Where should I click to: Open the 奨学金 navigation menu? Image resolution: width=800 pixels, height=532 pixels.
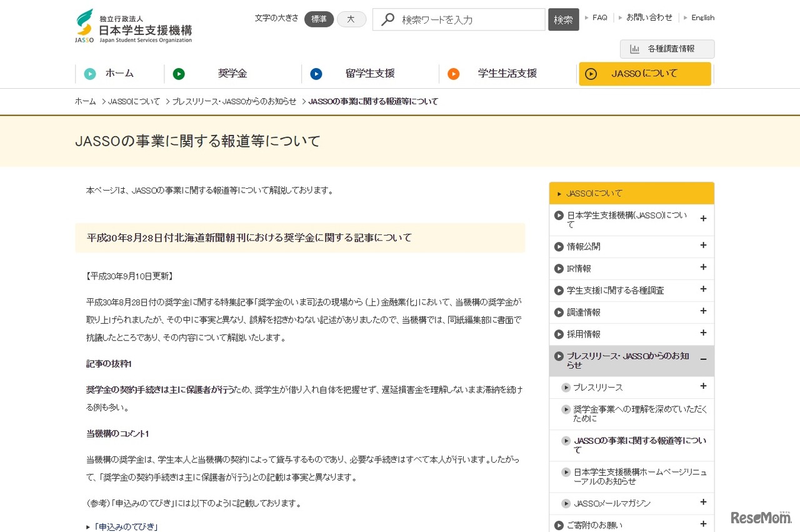pyautogui.click(x=232, y=74)
